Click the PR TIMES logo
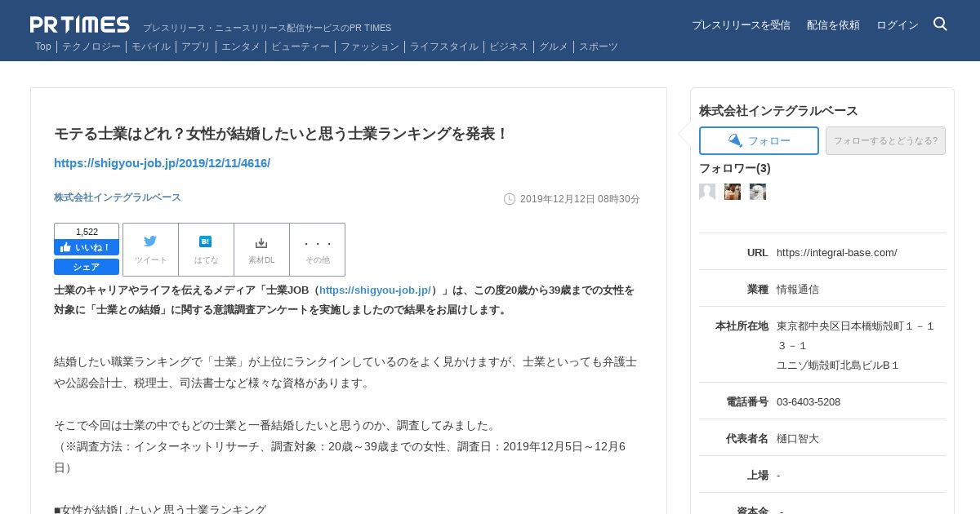The width and height of the screenshot is (980, 514). 80,24
